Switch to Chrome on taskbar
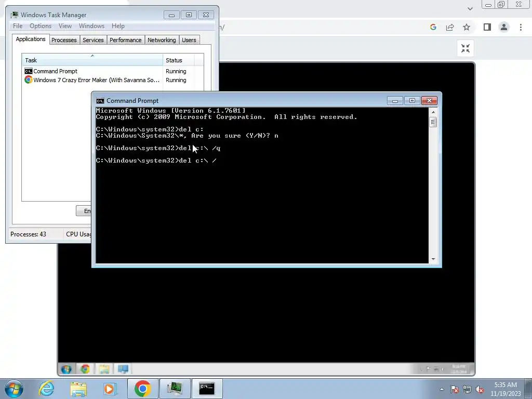 click(142, 389)
